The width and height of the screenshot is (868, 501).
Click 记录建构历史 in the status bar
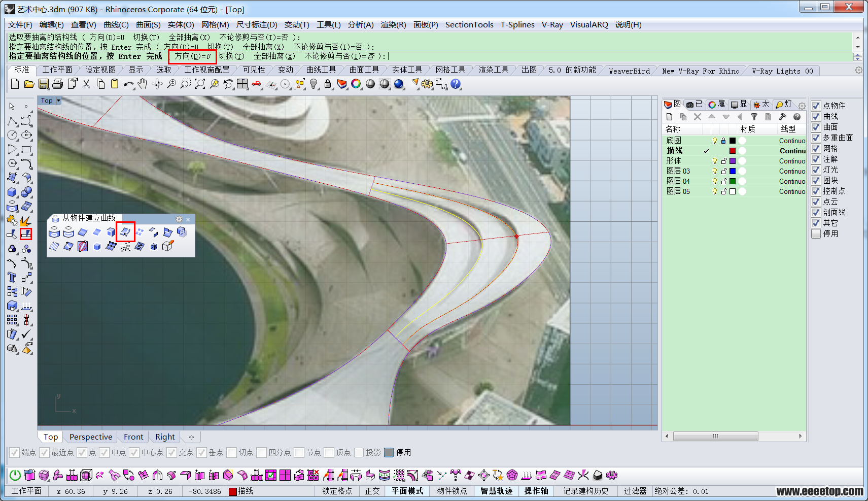point(586,491)
